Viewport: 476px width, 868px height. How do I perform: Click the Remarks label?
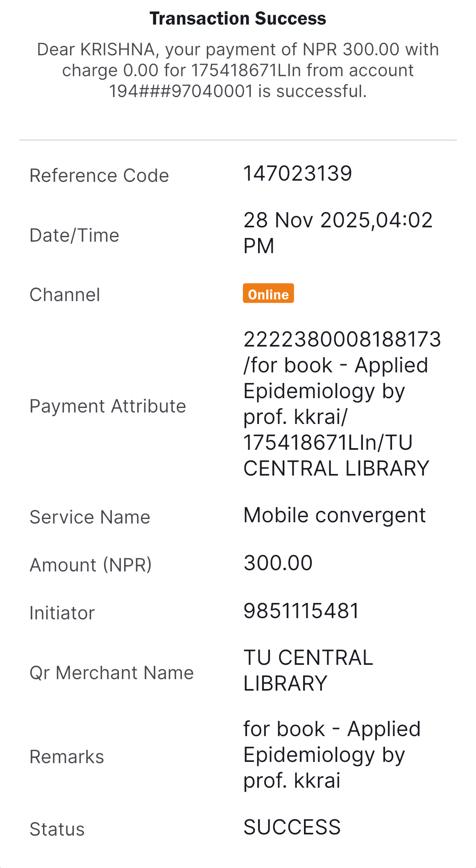67,757
